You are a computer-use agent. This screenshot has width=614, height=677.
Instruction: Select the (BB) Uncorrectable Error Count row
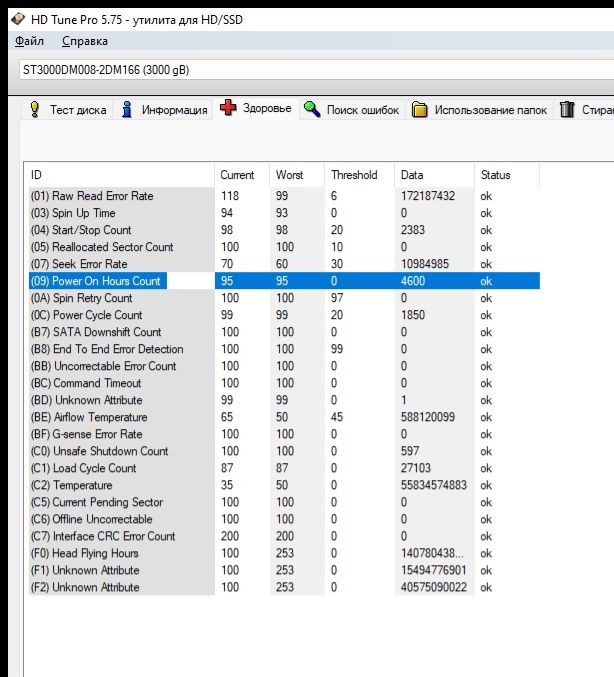[x=284, y=366]
